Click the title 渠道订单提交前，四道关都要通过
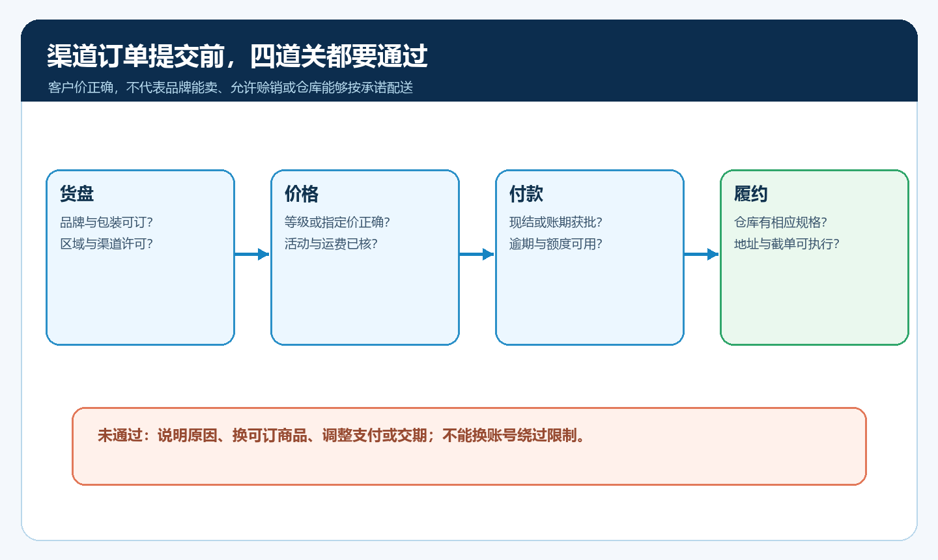Viewport: 938px width, 560px height. pyautogui.click(x=237, y=56)
